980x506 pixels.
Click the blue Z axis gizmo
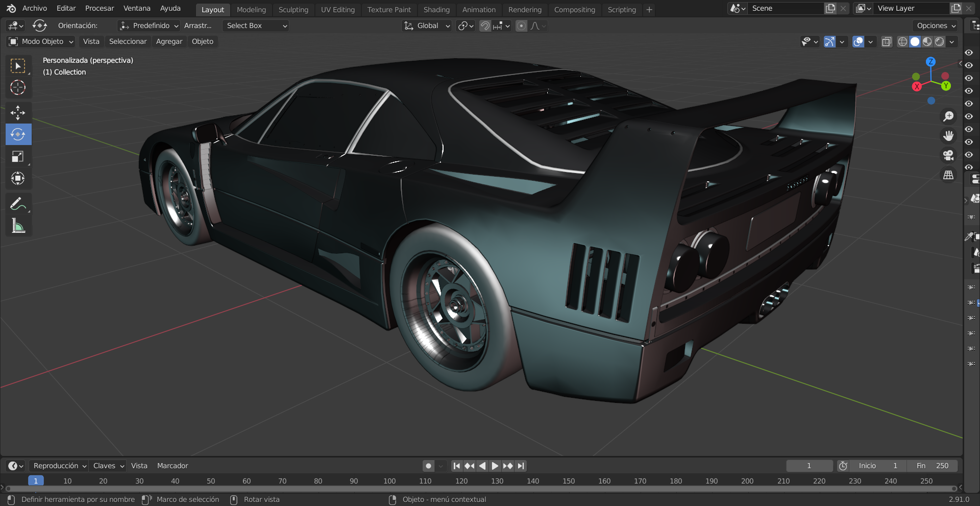(931, 61)
